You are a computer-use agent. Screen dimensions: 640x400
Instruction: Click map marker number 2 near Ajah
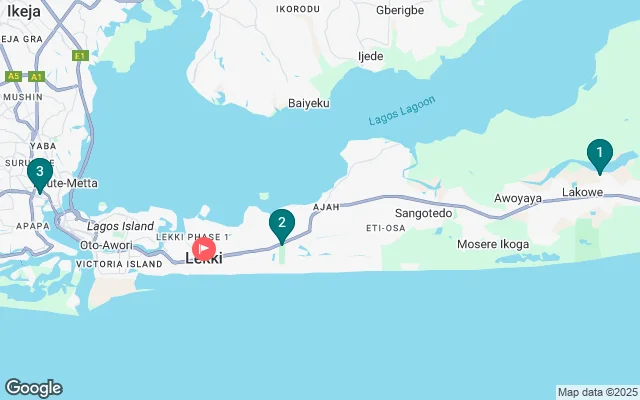pyautogui.click(x=282, y=227)
